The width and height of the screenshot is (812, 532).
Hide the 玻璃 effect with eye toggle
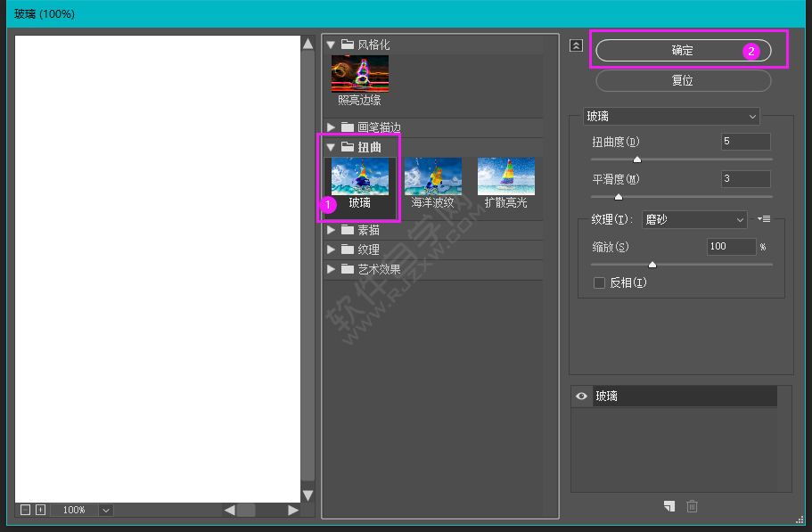pyautogui.click(x=581, y=396)
